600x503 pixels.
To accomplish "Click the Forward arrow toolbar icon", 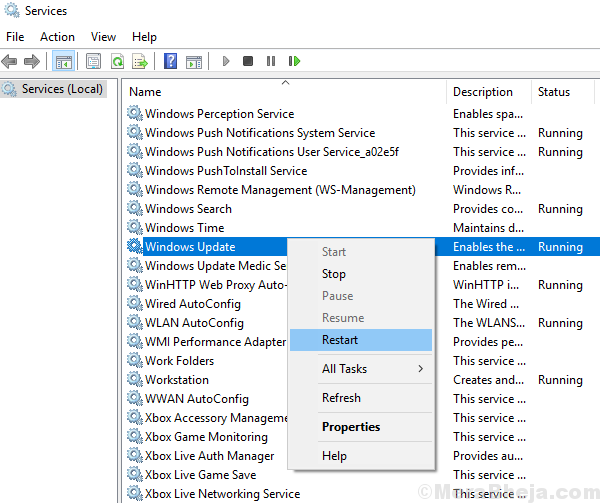I will tap(33, 62).
